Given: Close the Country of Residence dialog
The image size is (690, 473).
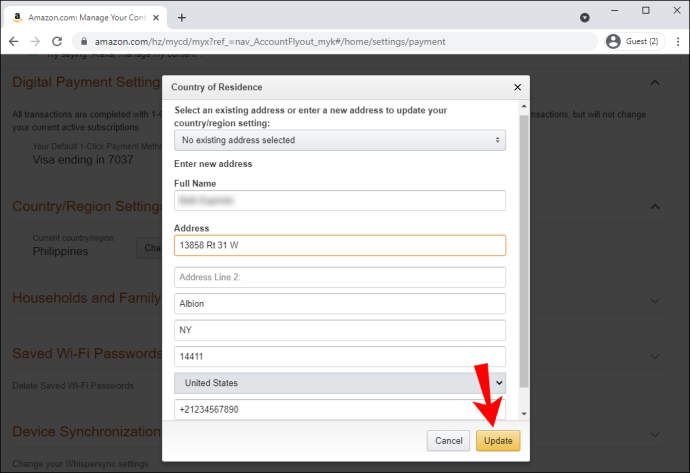Looking at the screenshot, I should [518, 87].
